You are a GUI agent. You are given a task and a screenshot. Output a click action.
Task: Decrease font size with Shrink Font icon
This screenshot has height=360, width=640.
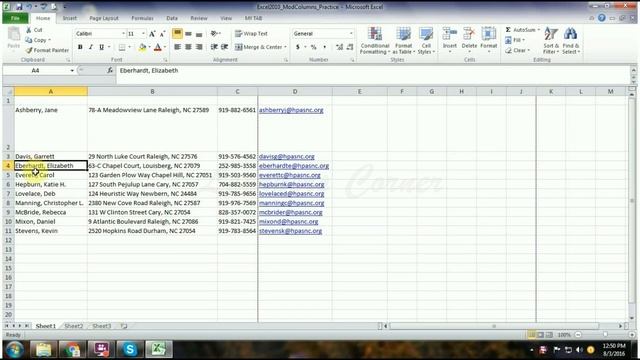pyautogui.click(x=162, y=34)
